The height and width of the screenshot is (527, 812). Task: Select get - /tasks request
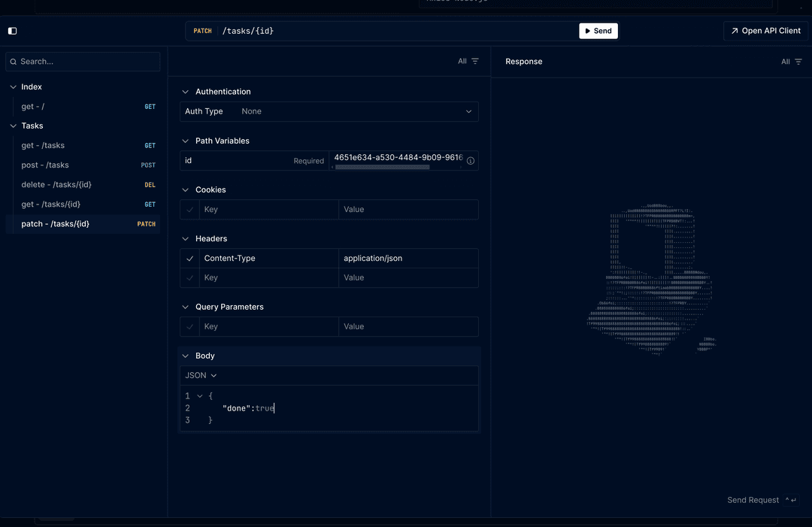43,146
